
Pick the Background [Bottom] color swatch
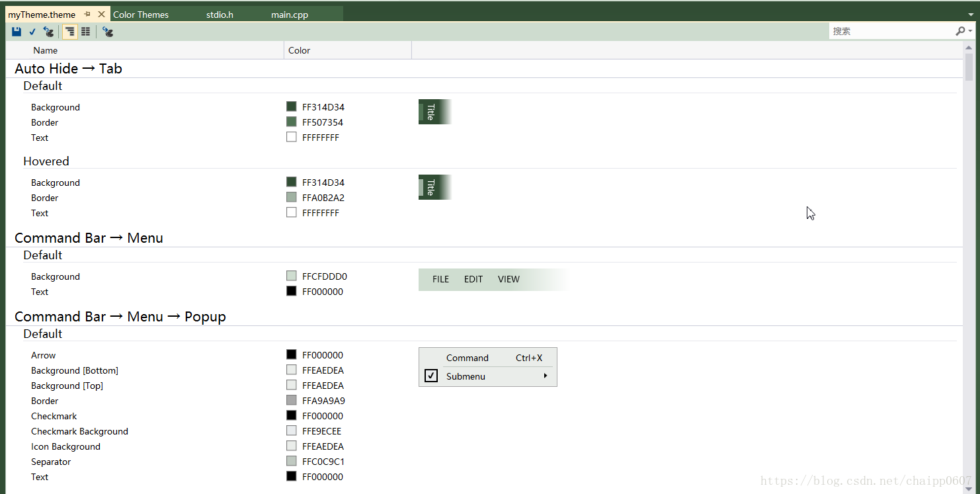[x=292, y=370]
